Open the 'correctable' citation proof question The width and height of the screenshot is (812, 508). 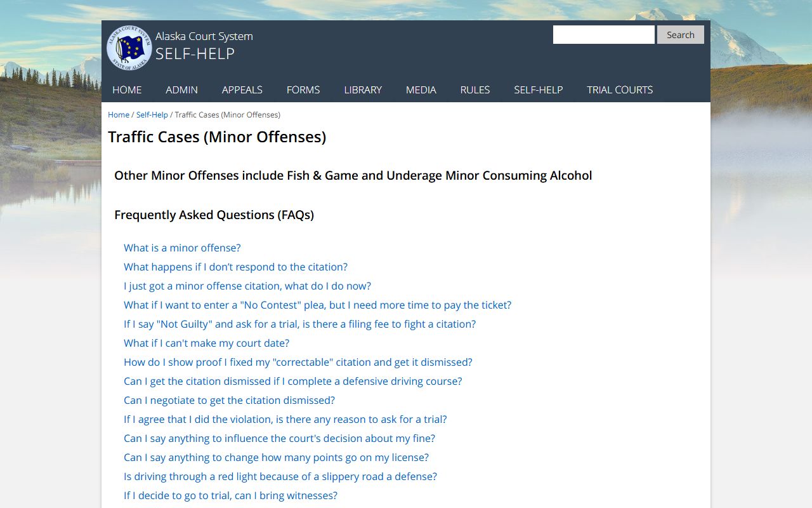(x=298, y=362)
